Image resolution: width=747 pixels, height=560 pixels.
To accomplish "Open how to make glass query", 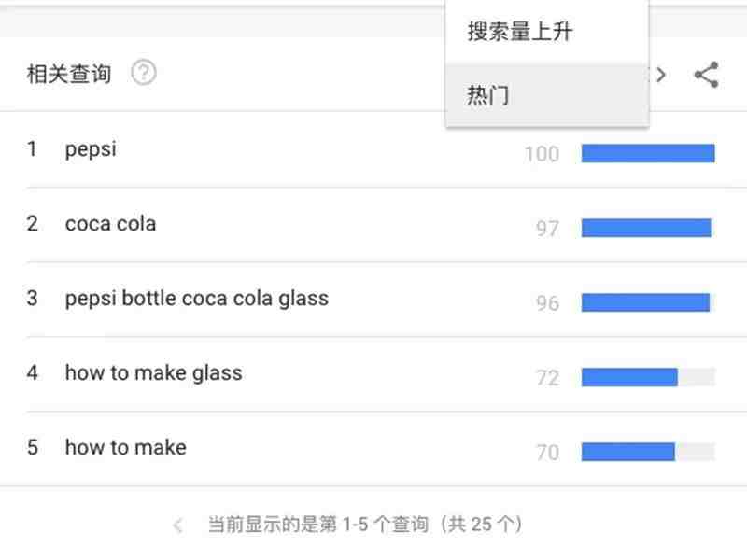I will pyautogui.click(x=153, y=373).
